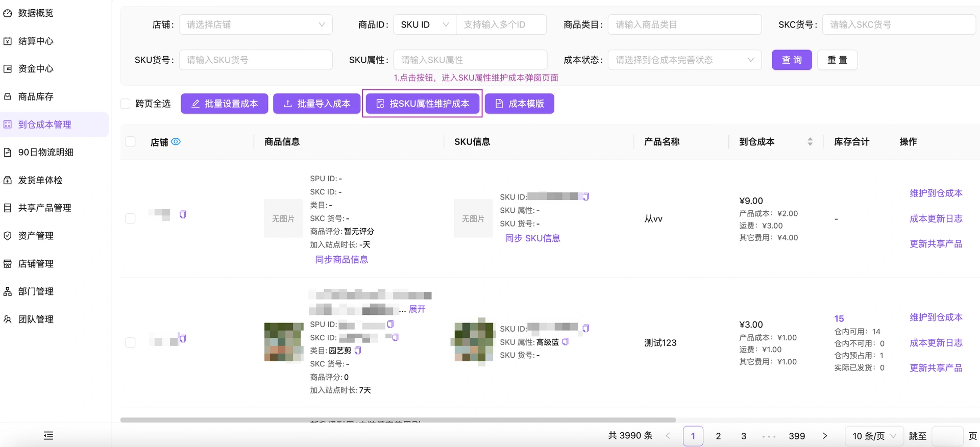Open the 店铺 selection dropdown
Image resolution: width=980 pixels, height=447 pixels.
click(x=255, y=24)
